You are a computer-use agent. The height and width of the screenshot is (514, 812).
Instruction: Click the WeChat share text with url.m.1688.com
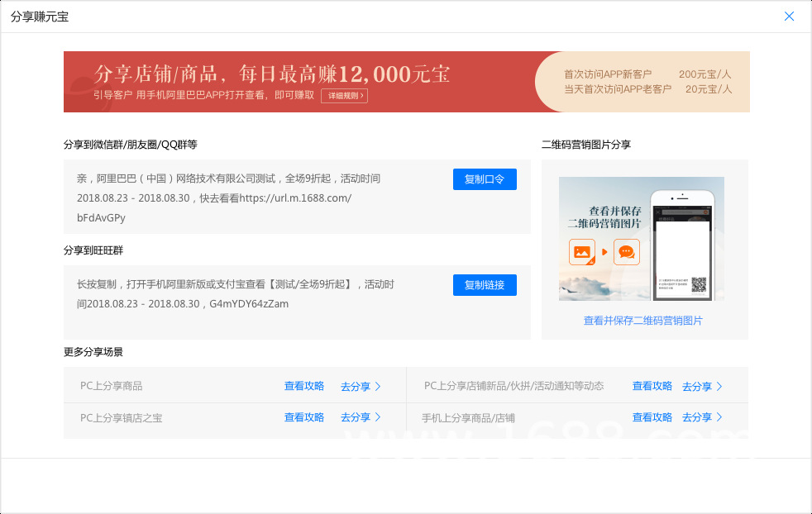coord(228,198)
